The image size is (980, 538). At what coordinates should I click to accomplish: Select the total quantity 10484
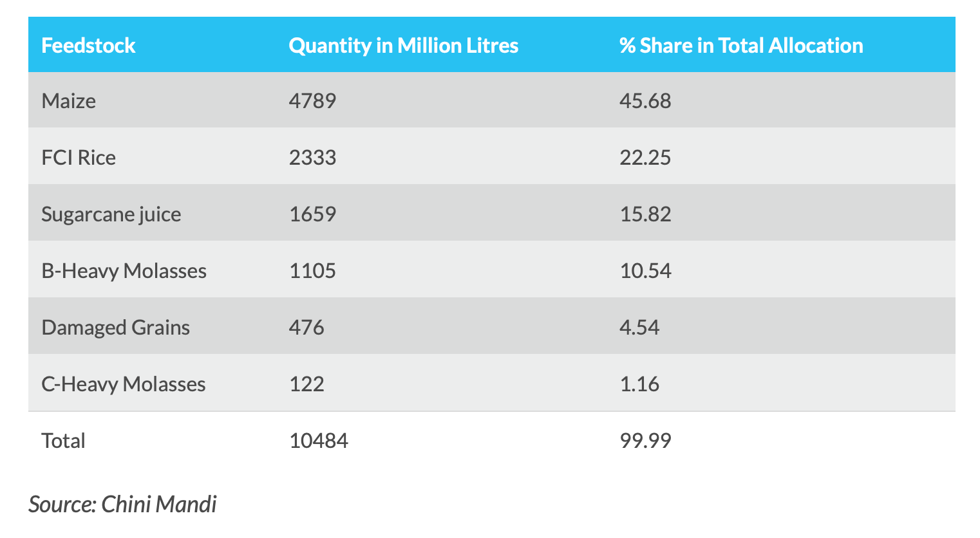(319, 441)
